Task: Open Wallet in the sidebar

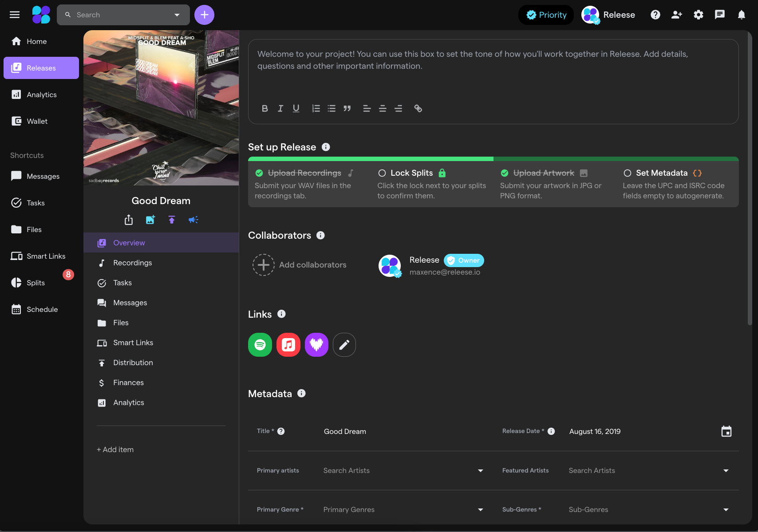Action: click(x=41, y=121)
